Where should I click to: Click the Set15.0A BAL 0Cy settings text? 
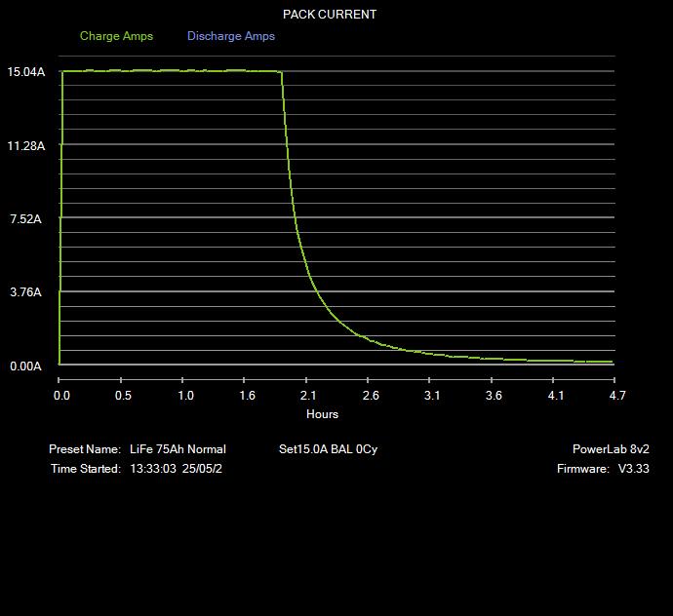328,449
